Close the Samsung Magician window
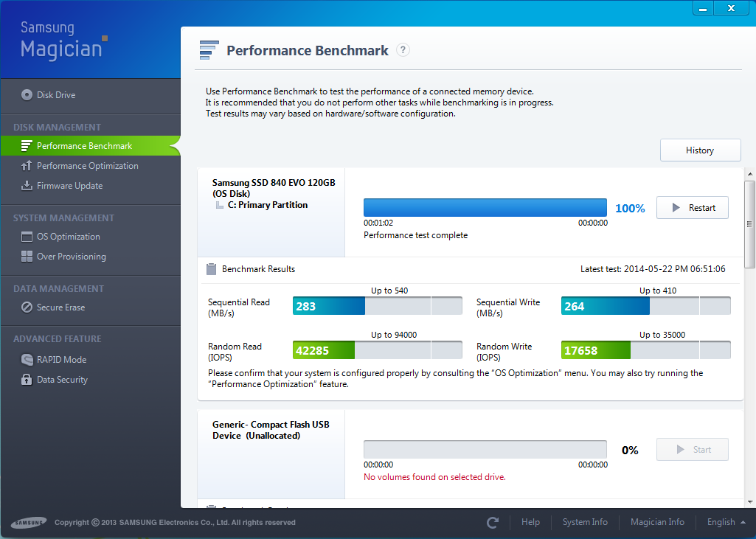 (731, 8)
